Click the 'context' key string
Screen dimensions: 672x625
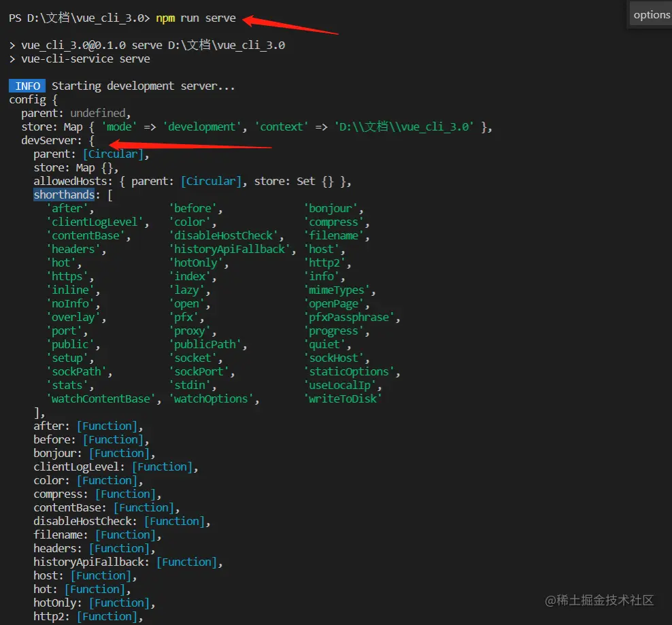click(x=282, y=127)
